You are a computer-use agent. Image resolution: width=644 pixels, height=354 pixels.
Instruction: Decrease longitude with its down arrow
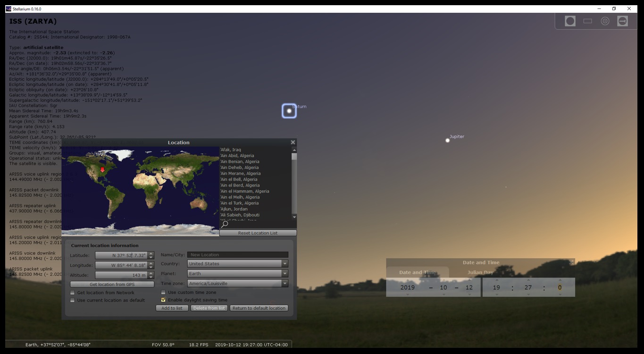[151, 267]
